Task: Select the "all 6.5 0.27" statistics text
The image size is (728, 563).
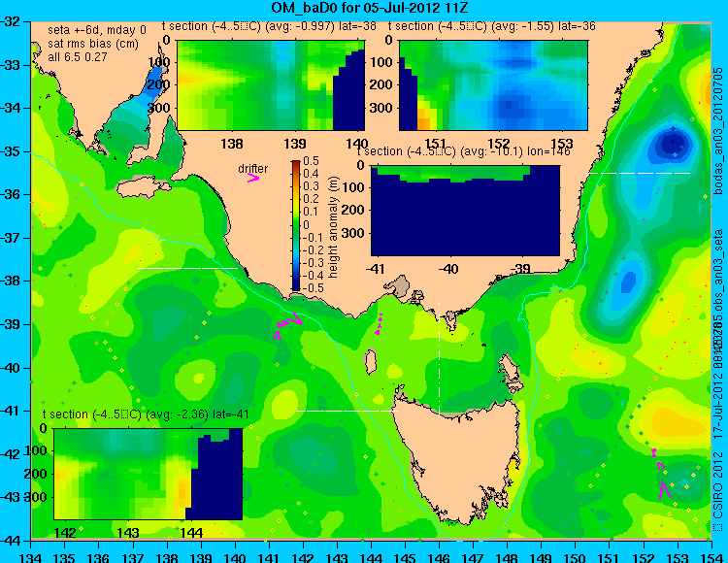Action: 78,57
